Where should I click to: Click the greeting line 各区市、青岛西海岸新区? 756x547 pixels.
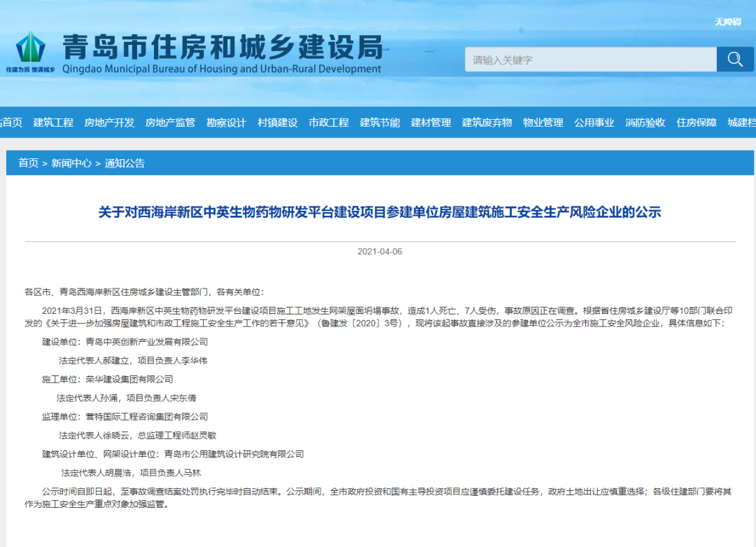tap(144, 292)
